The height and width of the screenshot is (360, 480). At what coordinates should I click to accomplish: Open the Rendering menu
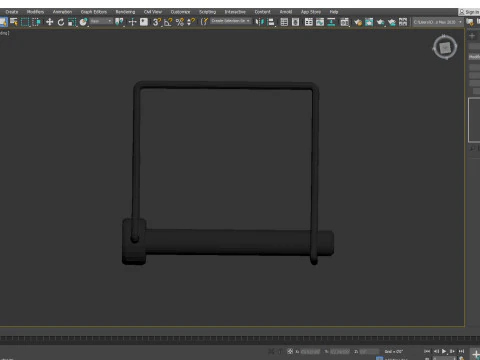click(x=125, y=12)
